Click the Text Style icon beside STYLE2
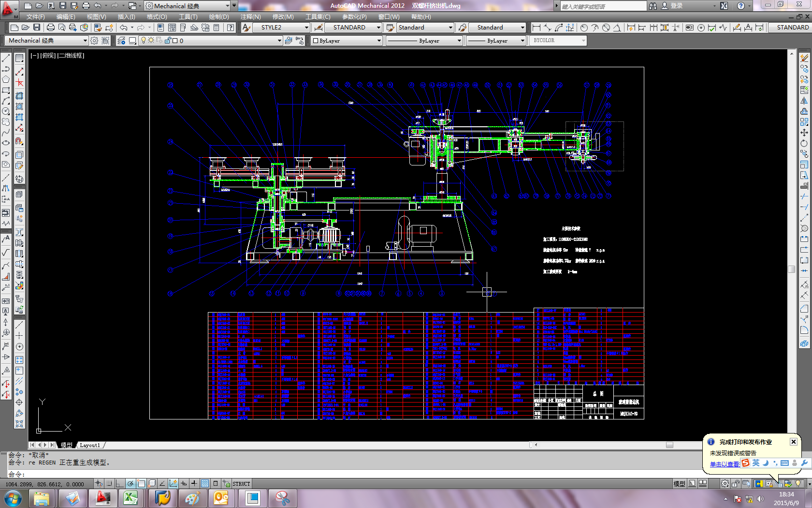Screen dimensions: 812x508 pyautogui.click(x=246, y=28)
